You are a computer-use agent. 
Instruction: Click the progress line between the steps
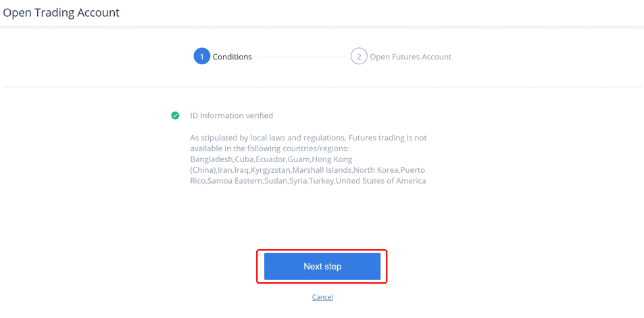point(301,57)
